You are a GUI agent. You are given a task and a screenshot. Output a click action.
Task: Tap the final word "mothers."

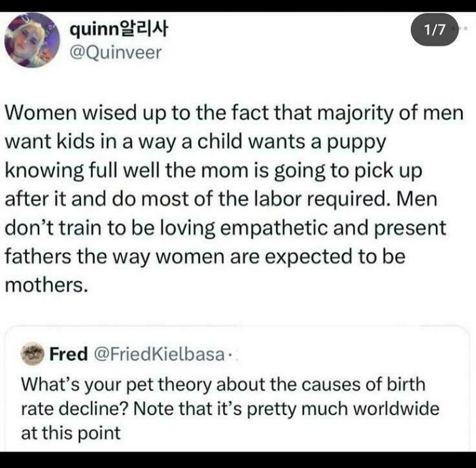tap(47, 286)
